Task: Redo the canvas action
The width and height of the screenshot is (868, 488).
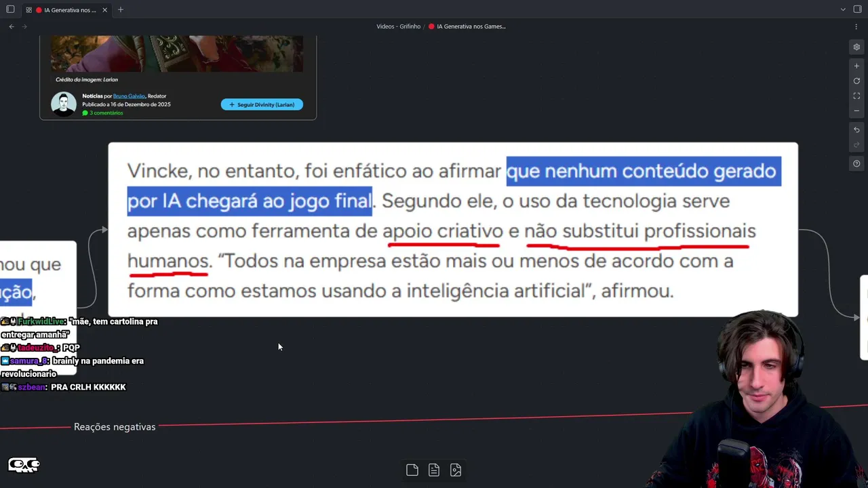Action: click(856, 145)
